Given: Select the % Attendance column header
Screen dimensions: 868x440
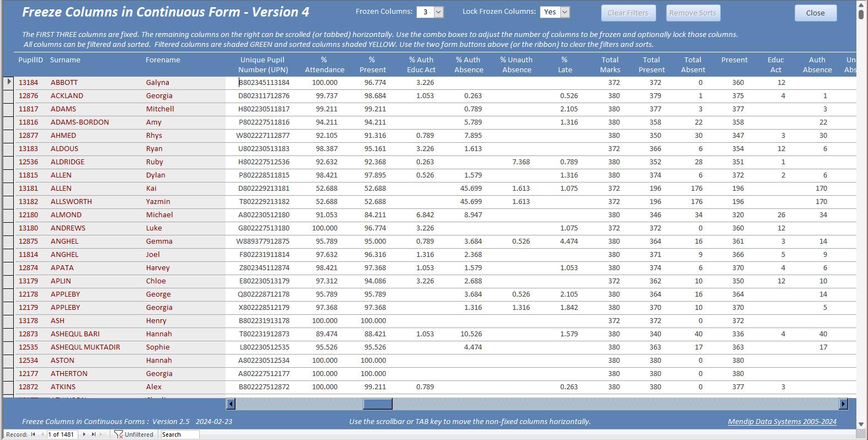Looking at the screenshot, I should coord(325,65).
